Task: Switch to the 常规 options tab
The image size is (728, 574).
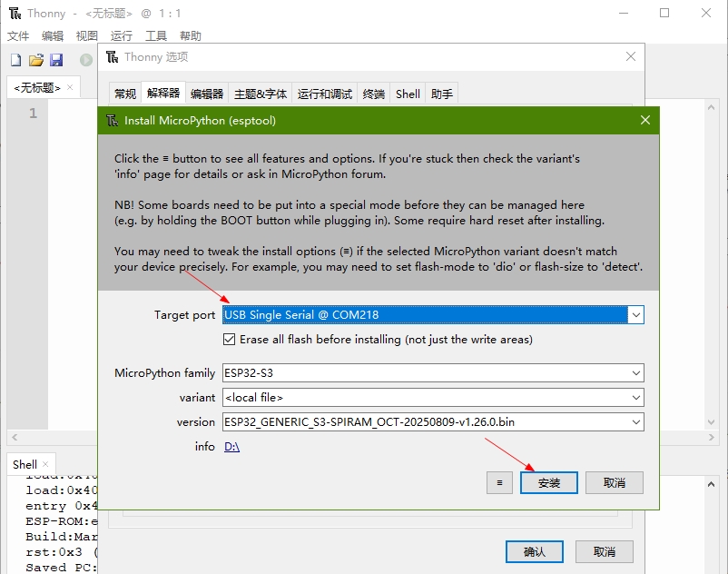Action: click(125, 94)
